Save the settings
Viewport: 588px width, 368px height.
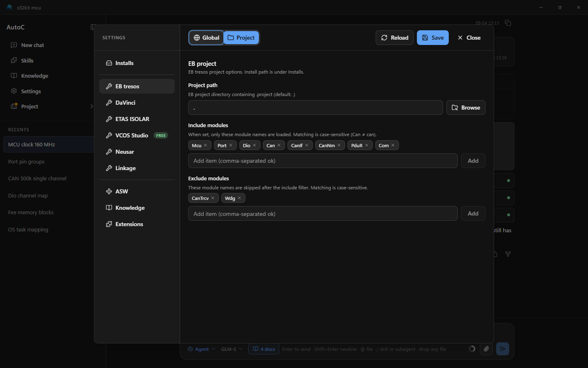433,38
